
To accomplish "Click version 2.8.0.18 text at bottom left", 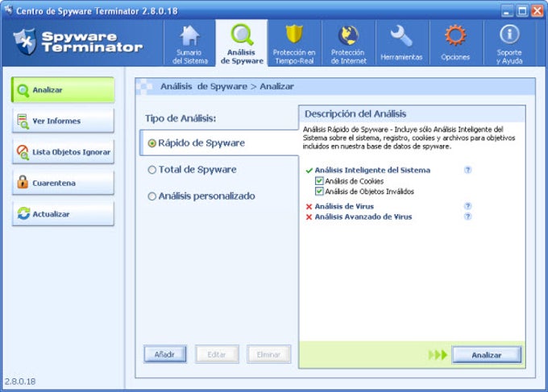I will pos(20,382).
